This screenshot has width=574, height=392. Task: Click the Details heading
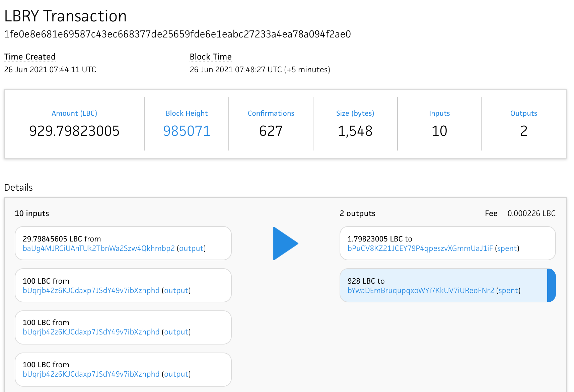[x=18, y=187]
